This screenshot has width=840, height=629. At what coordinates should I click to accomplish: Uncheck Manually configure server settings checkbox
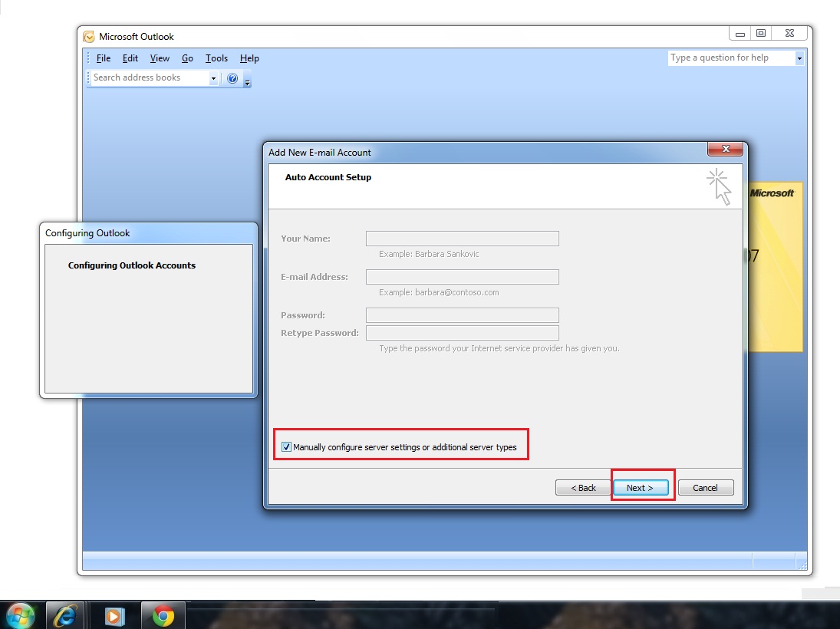tap(287, 447)
